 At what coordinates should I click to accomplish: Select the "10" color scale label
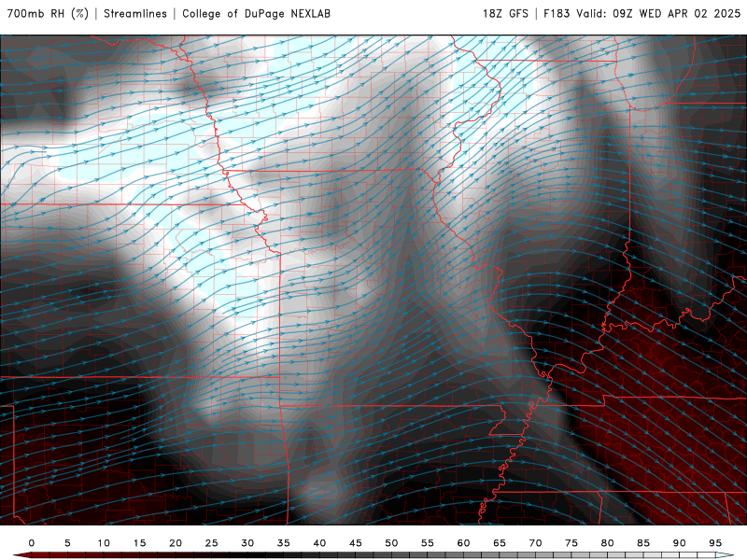coord(104,543)
